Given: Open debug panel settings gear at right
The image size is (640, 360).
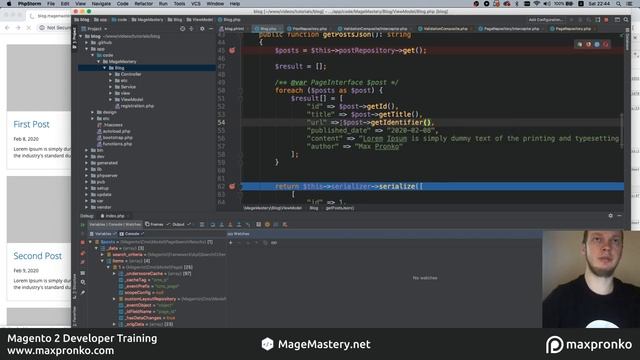Looking at the screenshot, I should tap(611, 216).
